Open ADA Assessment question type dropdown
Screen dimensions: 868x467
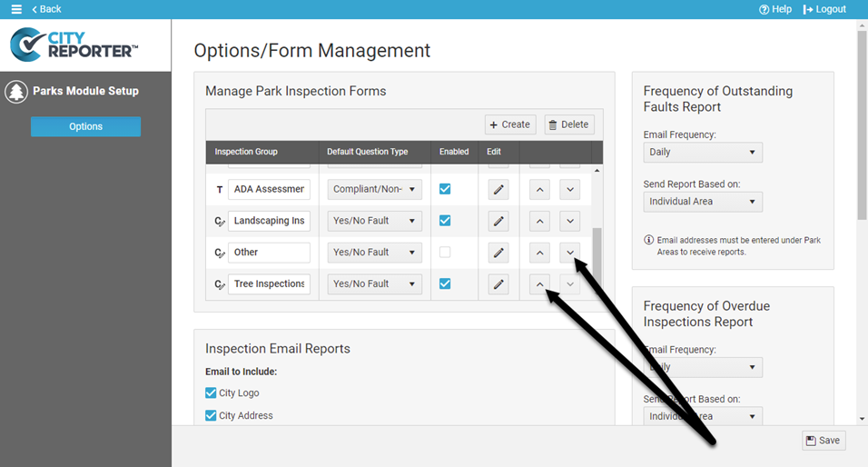pyautogui.click(x=374, y=190)
